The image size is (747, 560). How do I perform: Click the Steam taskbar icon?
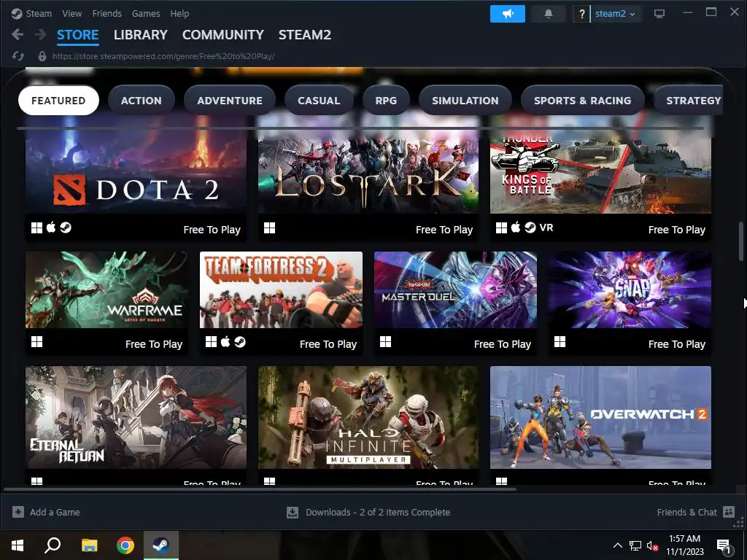click(161, 545)
